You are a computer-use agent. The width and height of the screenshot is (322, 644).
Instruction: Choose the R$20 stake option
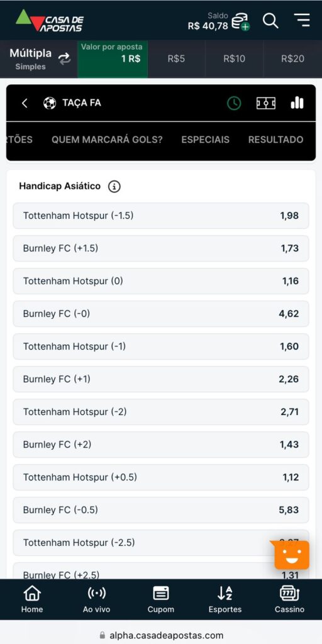coord(293,58)
